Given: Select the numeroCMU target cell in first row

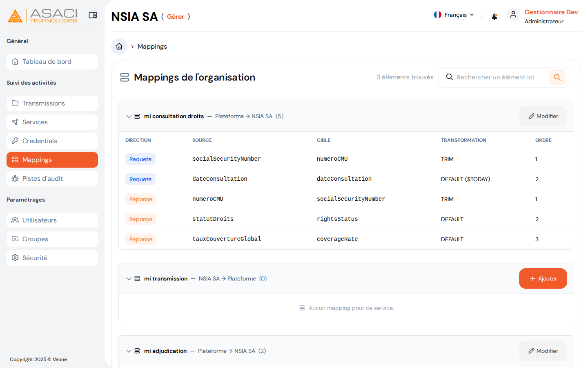Looking at the screenshot, I should coord(332,159).
